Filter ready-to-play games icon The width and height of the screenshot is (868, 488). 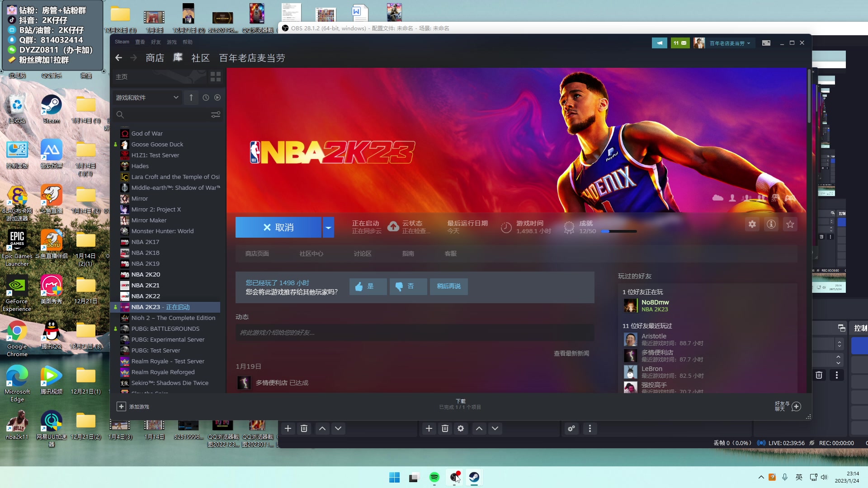pyautogui.click(x=217, y=98)
